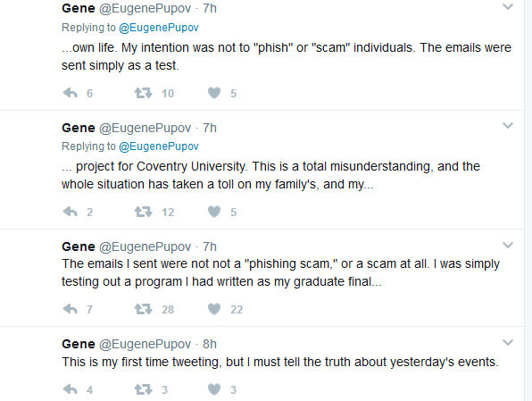The width and height of the screenshot is (532, 401).
Task: Open the more-options chevron on the 'own life' tweet
Action: [x=508, y=7]
